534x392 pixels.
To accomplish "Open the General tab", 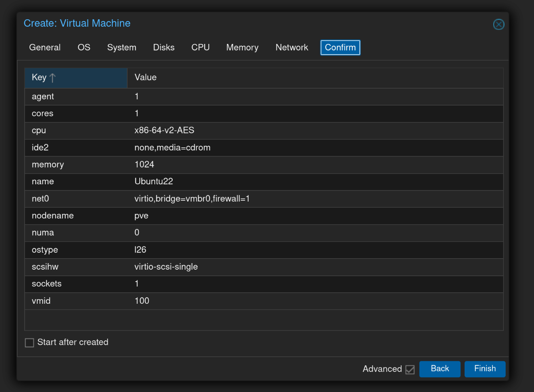I will pos(45,48).
